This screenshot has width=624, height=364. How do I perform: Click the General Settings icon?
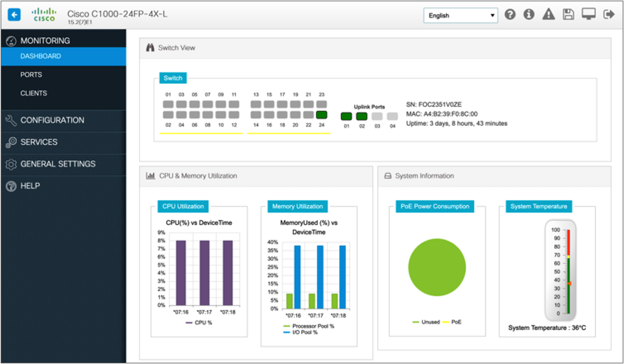[x=11, y=164]
